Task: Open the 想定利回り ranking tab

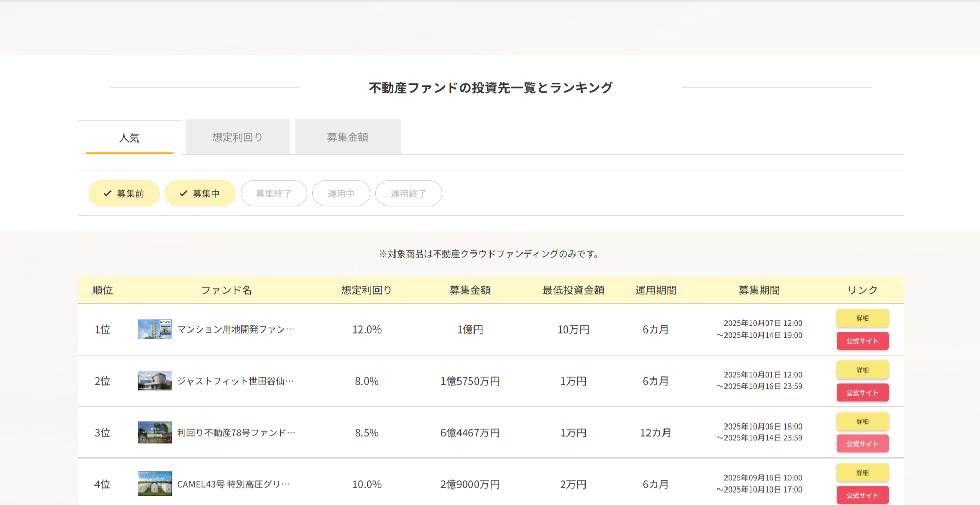Action: coord(238,137)
